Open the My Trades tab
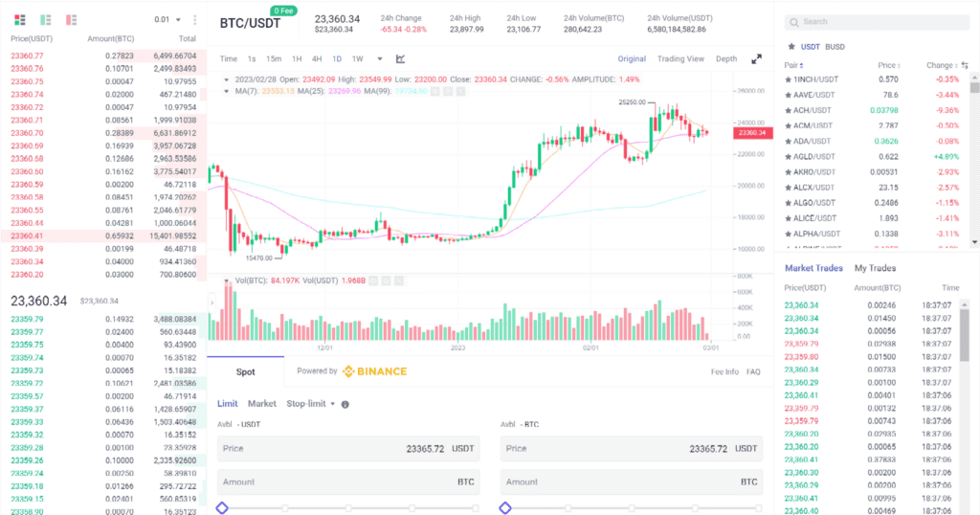980x515 pixels. click(875, 268)
